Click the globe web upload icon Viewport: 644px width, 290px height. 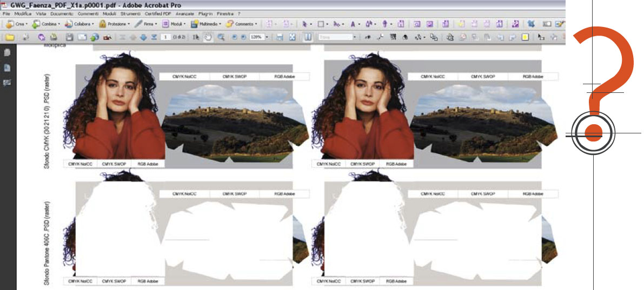point(95,37)
